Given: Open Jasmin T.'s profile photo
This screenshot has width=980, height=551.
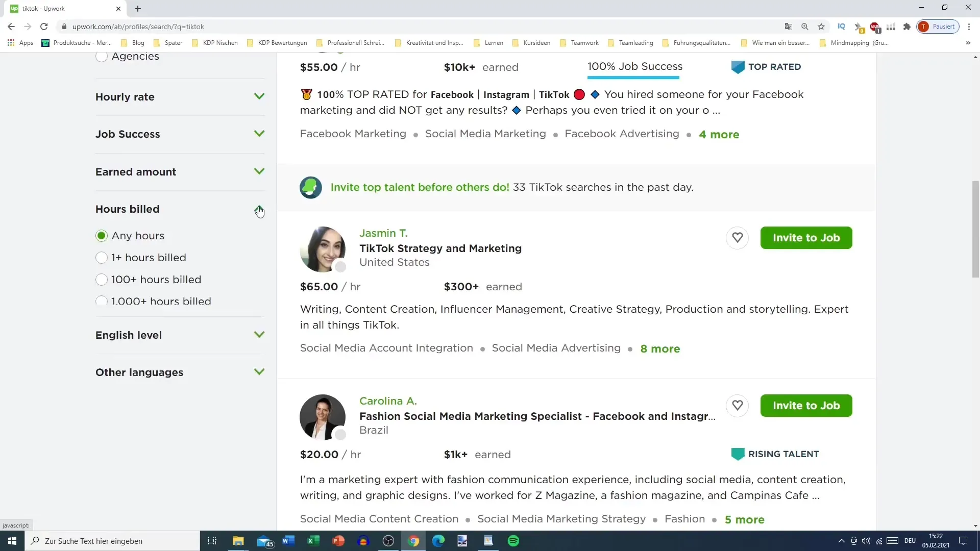Looking at the screenshot, I should 323,249.
